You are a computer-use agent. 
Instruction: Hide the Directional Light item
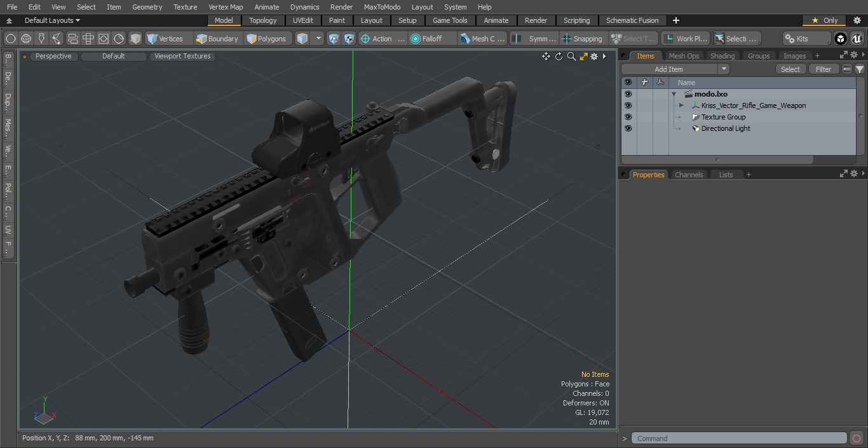628,128
